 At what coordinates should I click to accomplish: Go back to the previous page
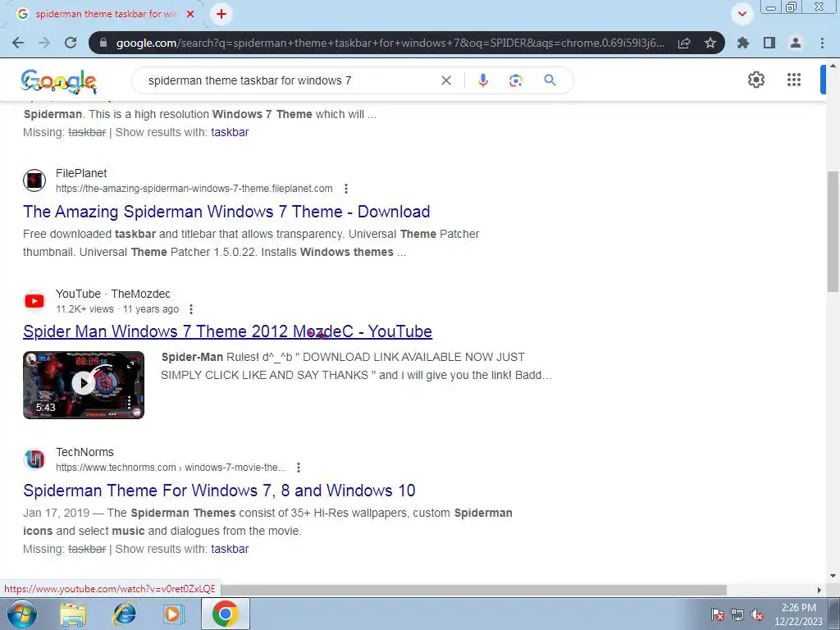18,43
